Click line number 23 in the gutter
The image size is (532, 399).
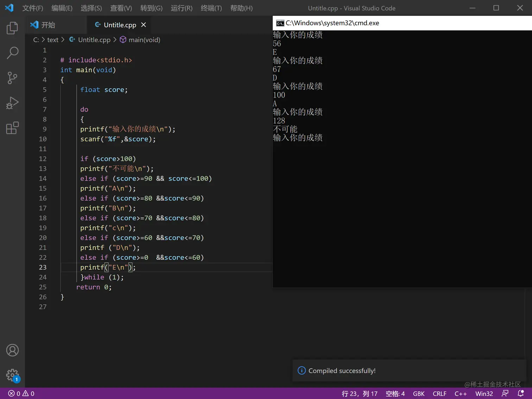pos(43,267)
